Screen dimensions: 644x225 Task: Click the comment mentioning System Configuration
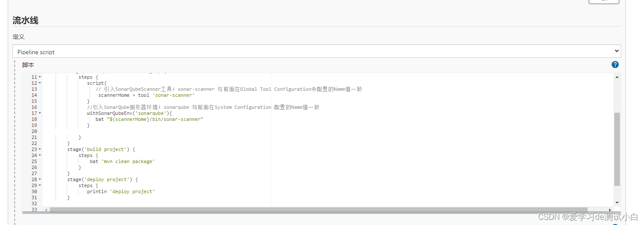click(203, 107)
